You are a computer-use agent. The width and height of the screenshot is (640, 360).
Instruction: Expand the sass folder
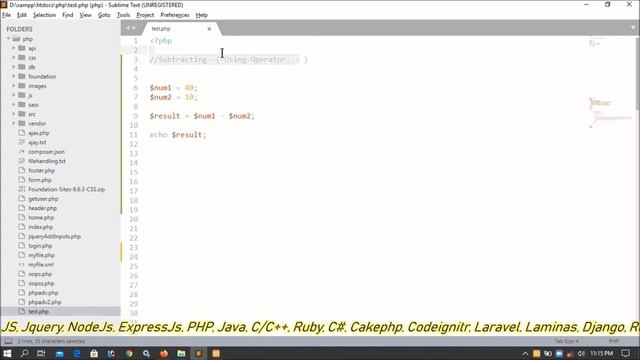13,104
